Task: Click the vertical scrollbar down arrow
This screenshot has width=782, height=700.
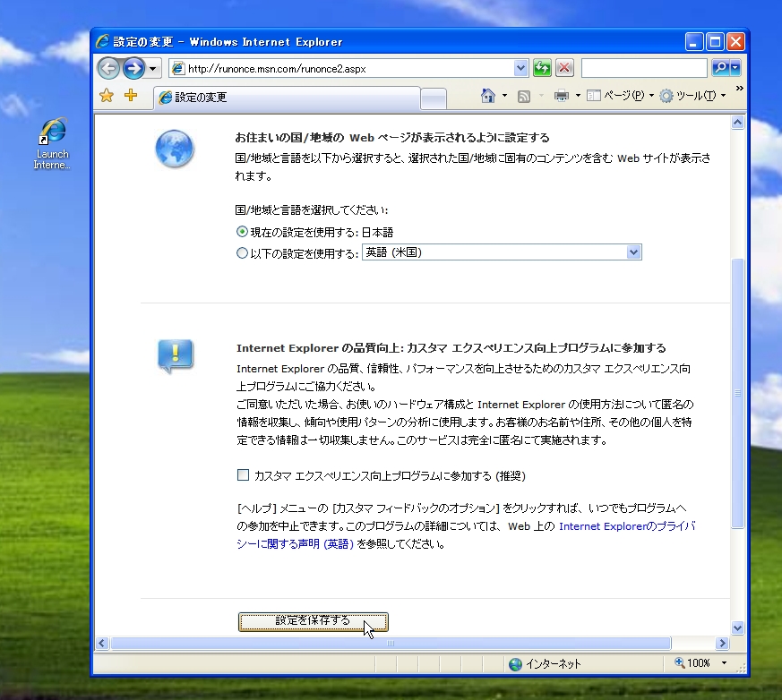Action: pyautogui.click(x=737, y=627)
